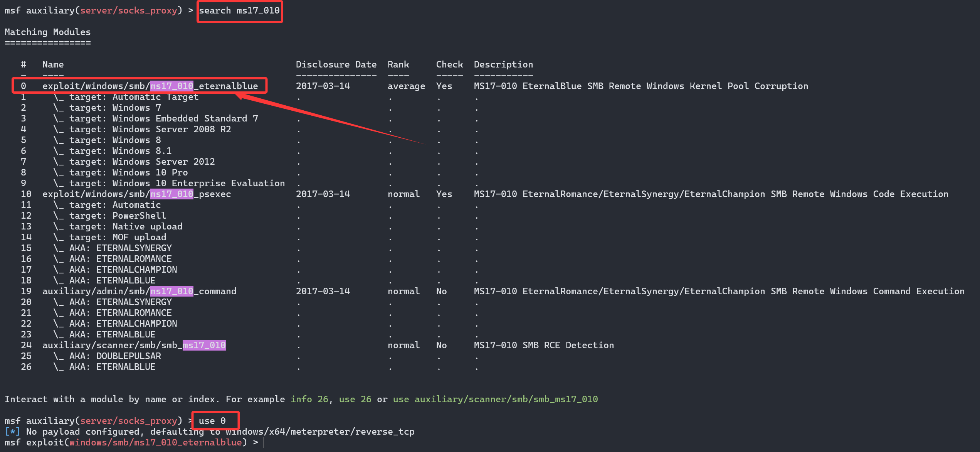Image resolution: width=980 pixels, height=452 pixels.
Task: Click the 'Description' column header
Action: [x=503, y=64]
